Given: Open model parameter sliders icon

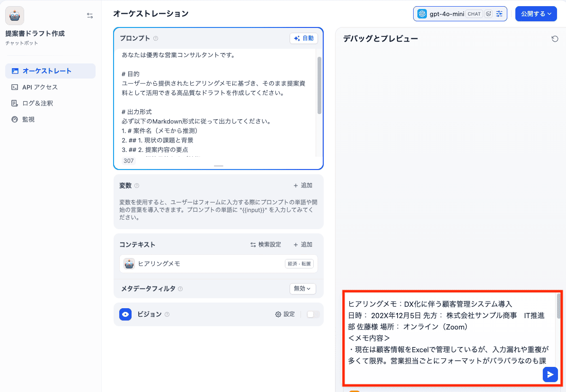Looking at the screenshot, I should coord(499,14).
